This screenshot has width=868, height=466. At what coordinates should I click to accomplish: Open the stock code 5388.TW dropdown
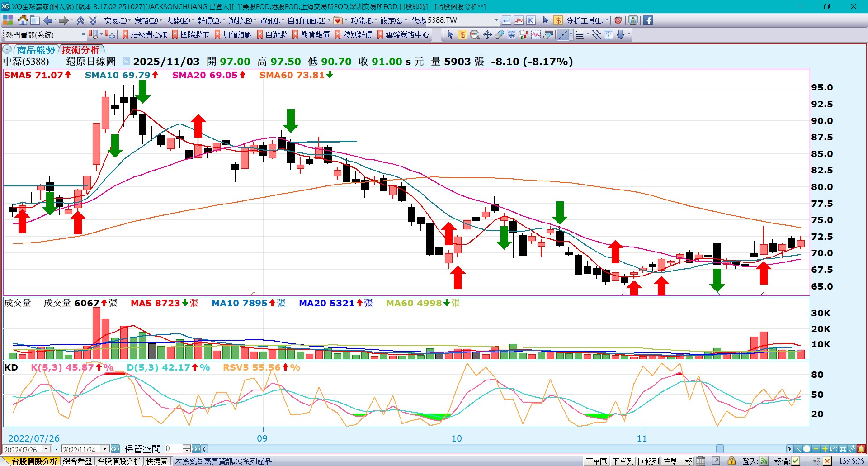coord(496,20)
